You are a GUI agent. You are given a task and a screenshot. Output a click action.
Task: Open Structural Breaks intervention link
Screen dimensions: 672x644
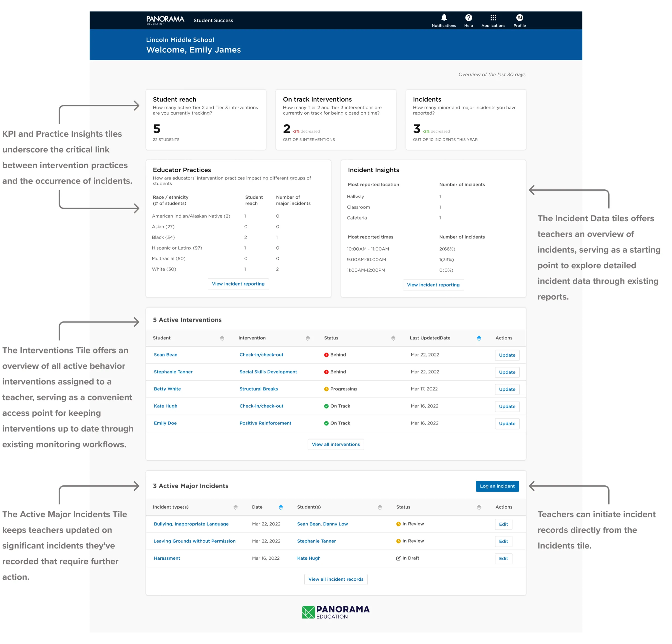[x=258, y=389]
